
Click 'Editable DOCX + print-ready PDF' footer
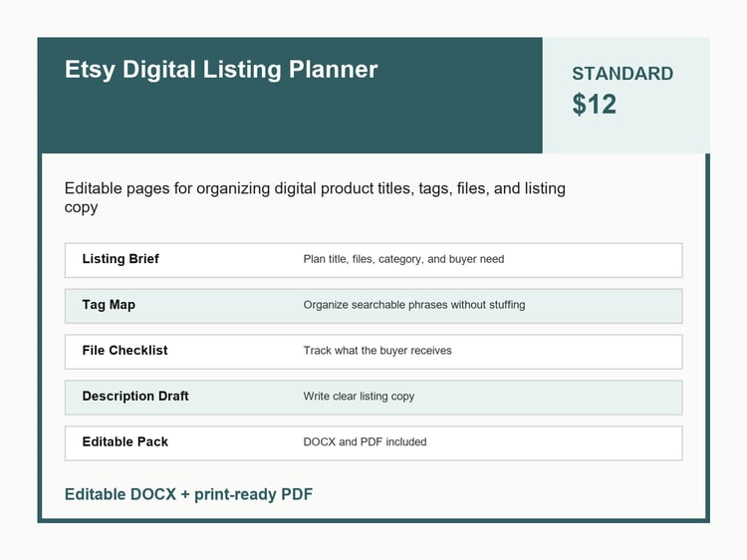(x=188, y=494)
